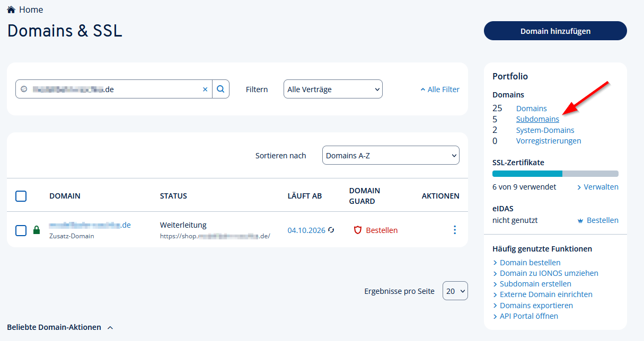Tick the select-all checkbox in table header

tap(21, 196)
